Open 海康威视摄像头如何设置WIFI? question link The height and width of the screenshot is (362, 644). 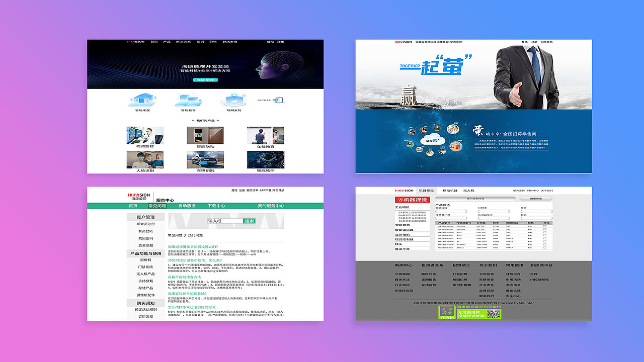pyautogui.click(x=193, y=247)
